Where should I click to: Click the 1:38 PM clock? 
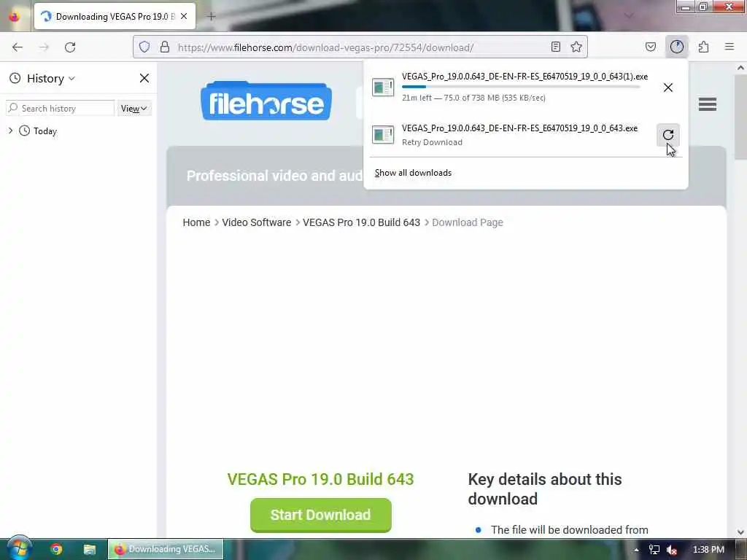click(x=708, y=550)
